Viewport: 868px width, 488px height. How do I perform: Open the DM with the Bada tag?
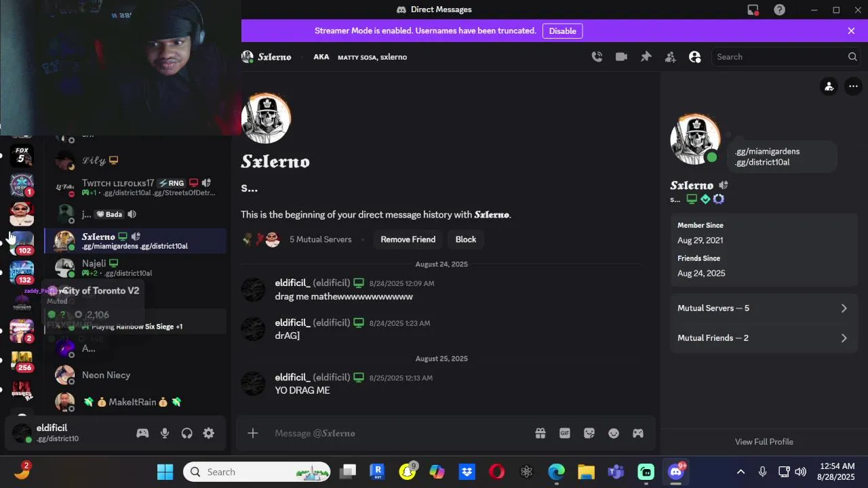[136, 214]
